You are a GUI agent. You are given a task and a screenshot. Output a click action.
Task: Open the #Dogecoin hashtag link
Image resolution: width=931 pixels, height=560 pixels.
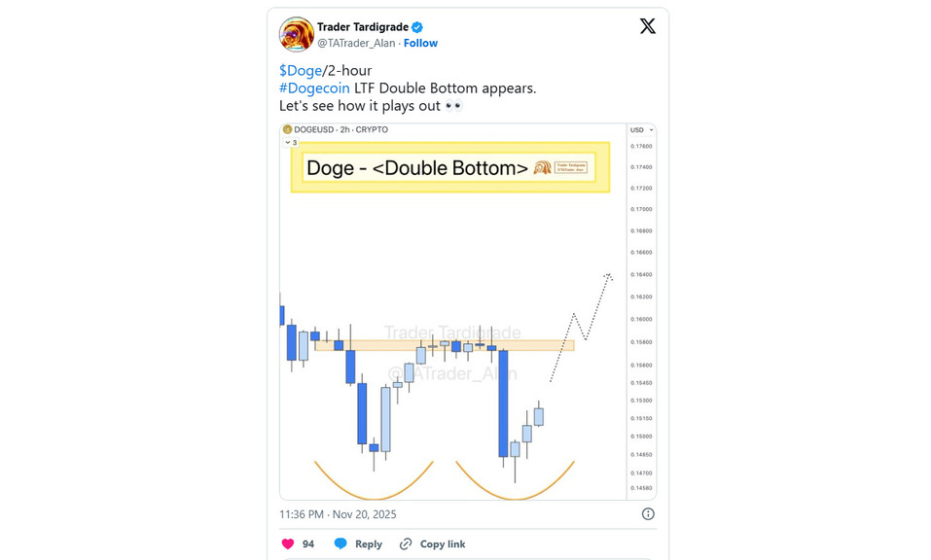314,87
